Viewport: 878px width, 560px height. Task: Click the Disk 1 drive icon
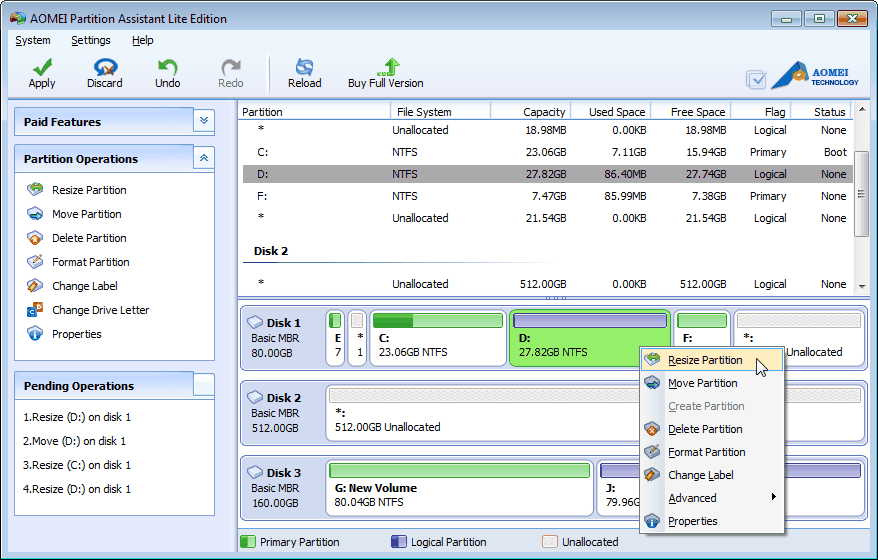point(255,322)
